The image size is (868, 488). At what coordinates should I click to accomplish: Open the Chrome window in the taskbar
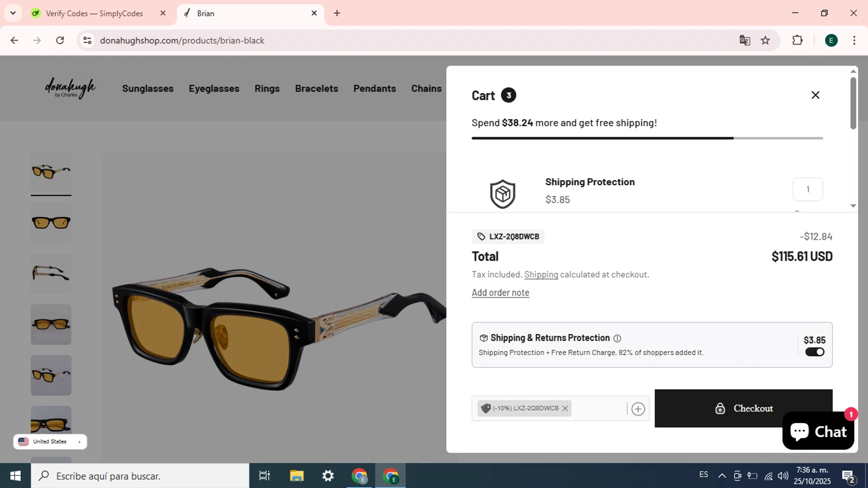pos(391,476)
